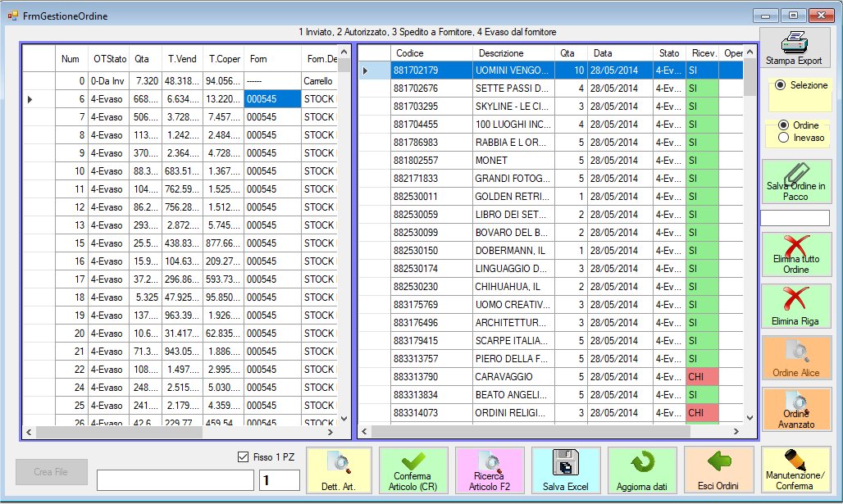The height and width of the screenshot is (504, 843).
Task: Select the MONET item row
Action: [551, 160]
